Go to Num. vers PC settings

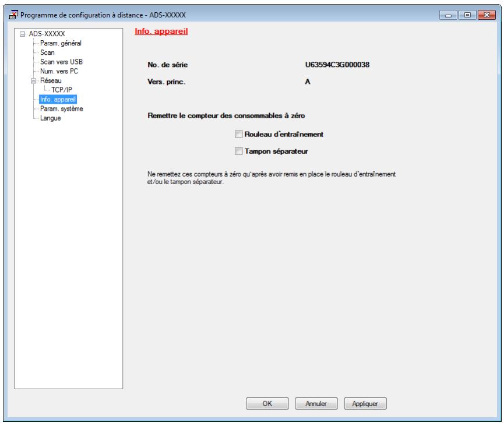59,71
